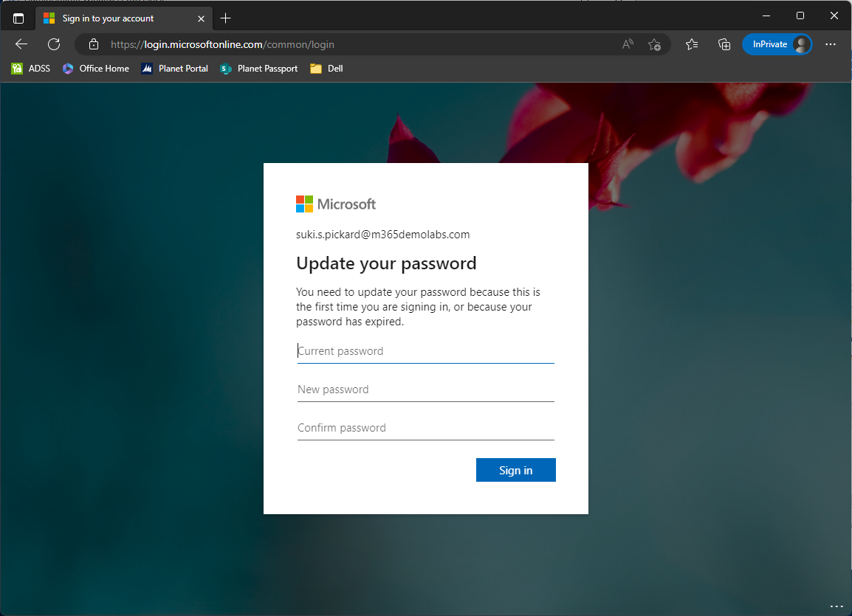
Task: Open Edge Settings and more menu
Action: (x=831, y=44)
